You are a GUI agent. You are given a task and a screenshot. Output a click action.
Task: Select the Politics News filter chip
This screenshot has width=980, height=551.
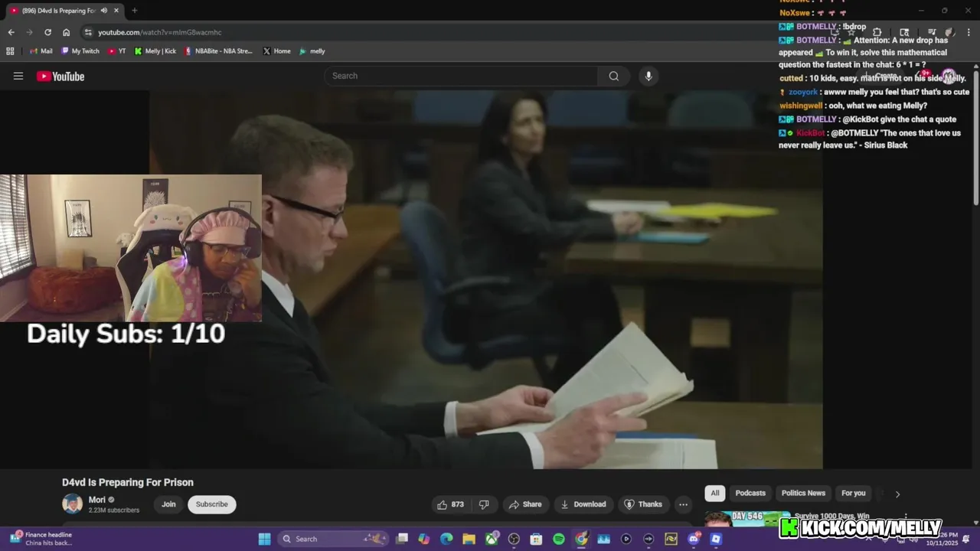[x=803, y=493]
